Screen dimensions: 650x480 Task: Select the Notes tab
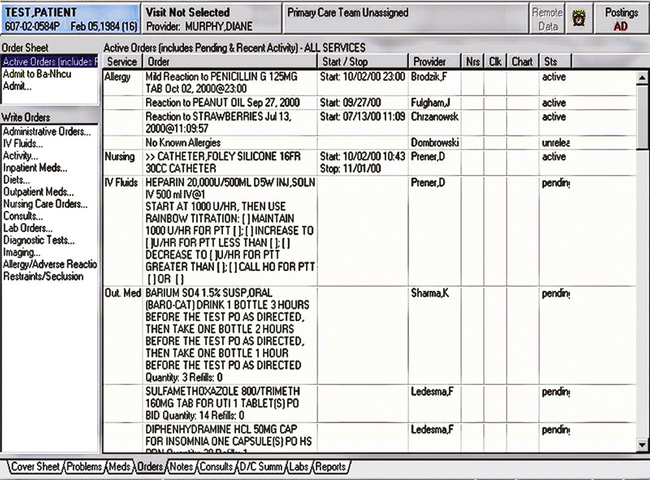tap(181, 467)
